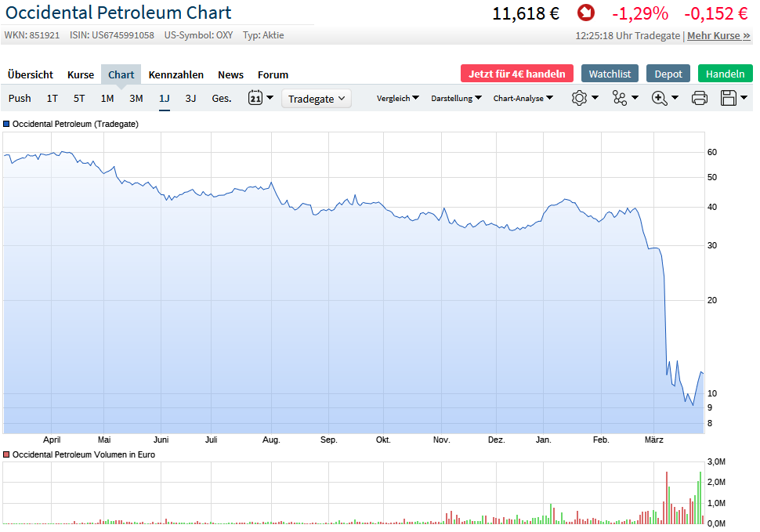The image size is (760, 532).
Task: Open the Tradegate exchange dropdown
Action: coord(317,99)
